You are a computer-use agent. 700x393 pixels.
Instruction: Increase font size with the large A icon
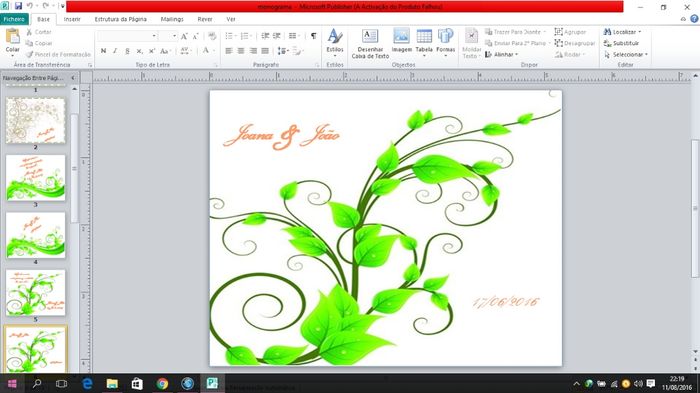coord(184,36)
